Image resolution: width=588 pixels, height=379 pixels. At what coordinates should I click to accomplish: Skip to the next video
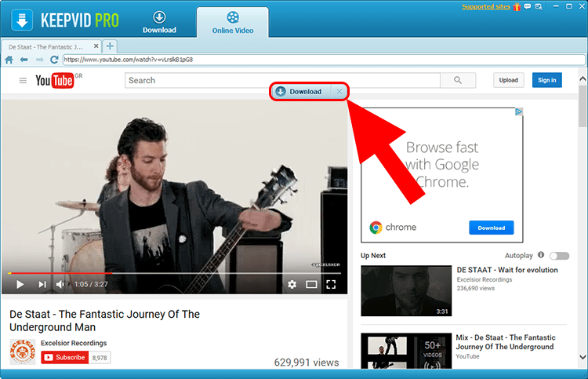42,284
